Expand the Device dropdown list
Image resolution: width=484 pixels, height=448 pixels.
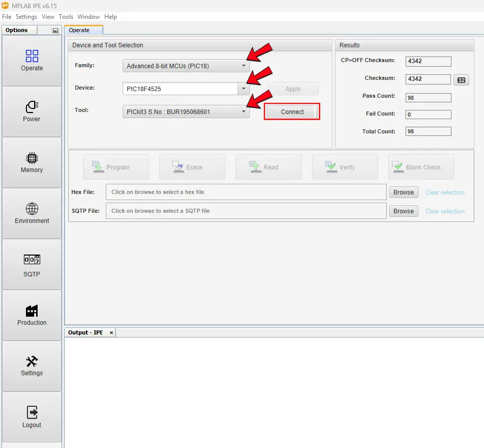pos(243,89)
